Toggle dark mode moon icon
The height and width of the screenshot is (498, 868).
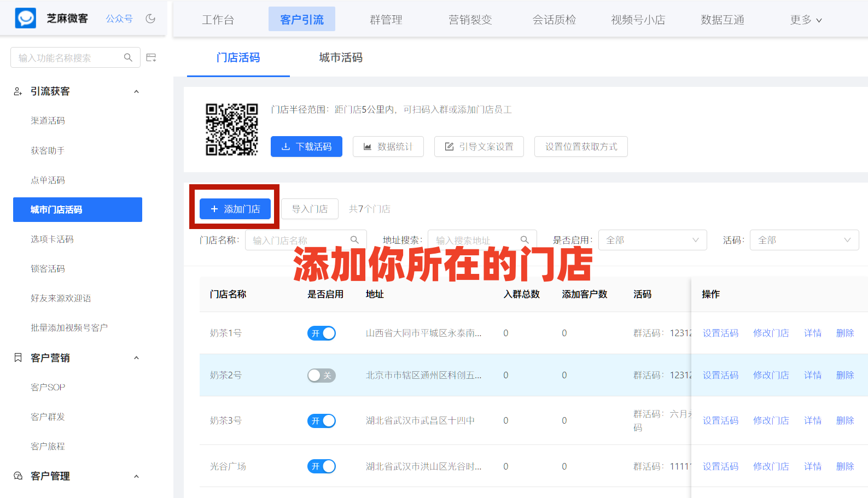150,19
